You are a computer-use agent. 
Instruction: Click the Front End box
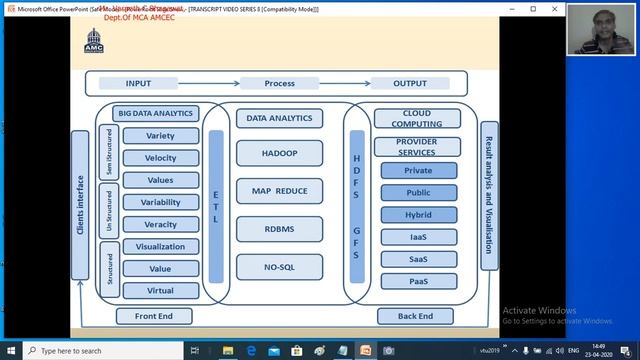tap(154, 316)
